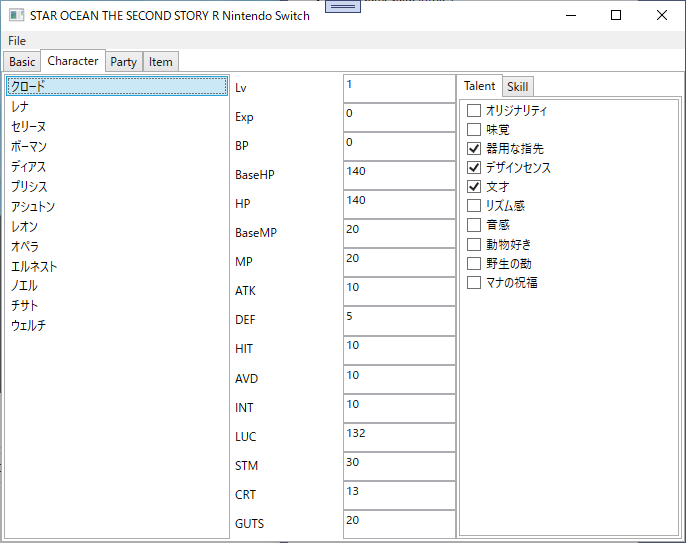Focus the HIT value field

tap(399, 350)
